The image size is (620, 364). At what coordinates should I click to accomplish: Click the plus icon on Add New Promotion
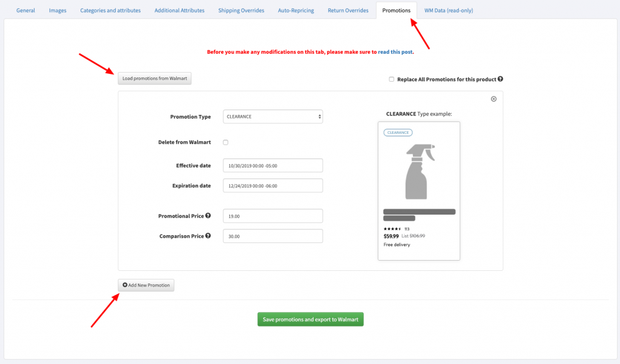pyautogui.click(x=125, y=285)
